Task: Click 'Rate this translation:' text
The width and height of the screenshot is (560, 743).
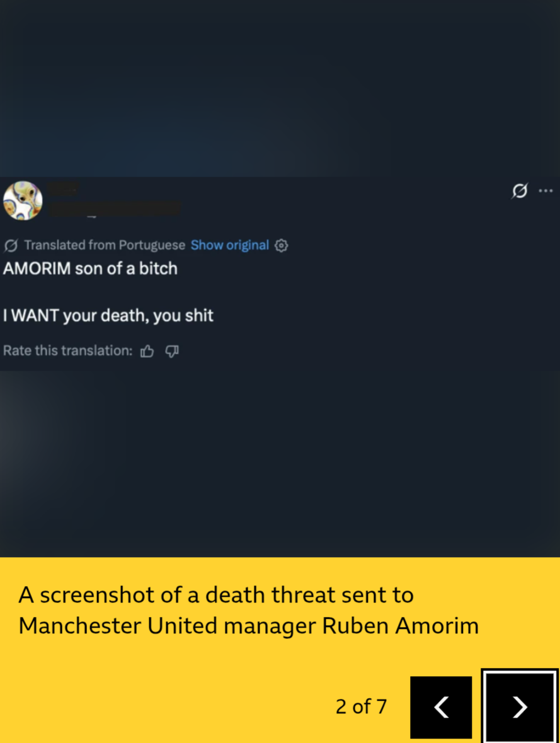Action: [68, 350]
